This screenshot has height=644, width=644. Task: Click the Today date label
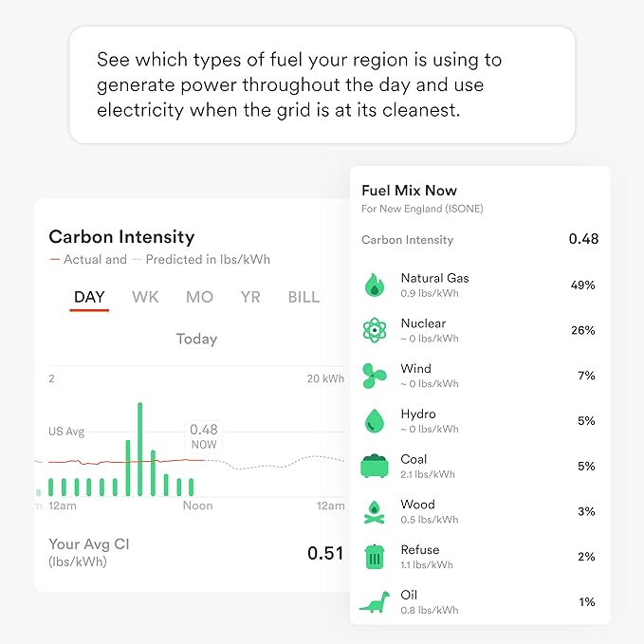point(196,339)
